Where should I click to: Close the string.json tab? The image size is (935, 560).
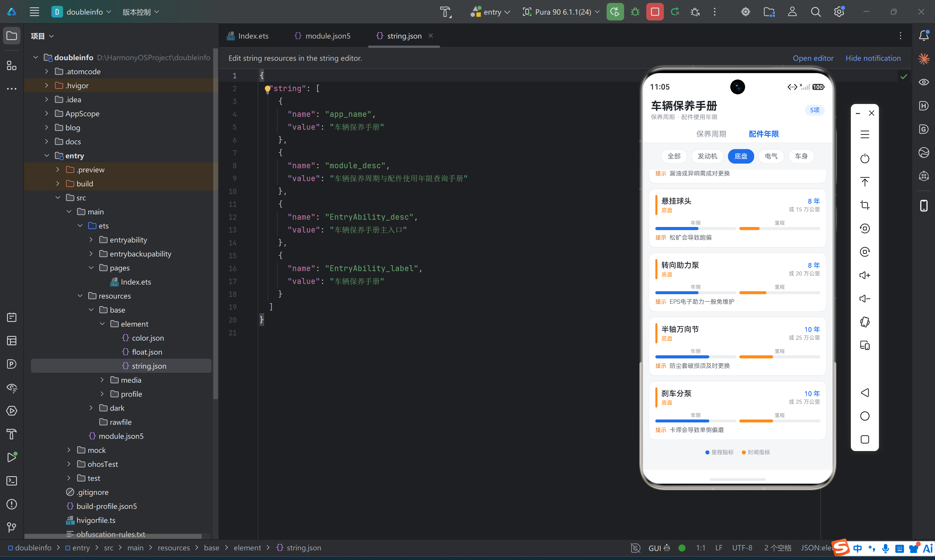(430, 35)
